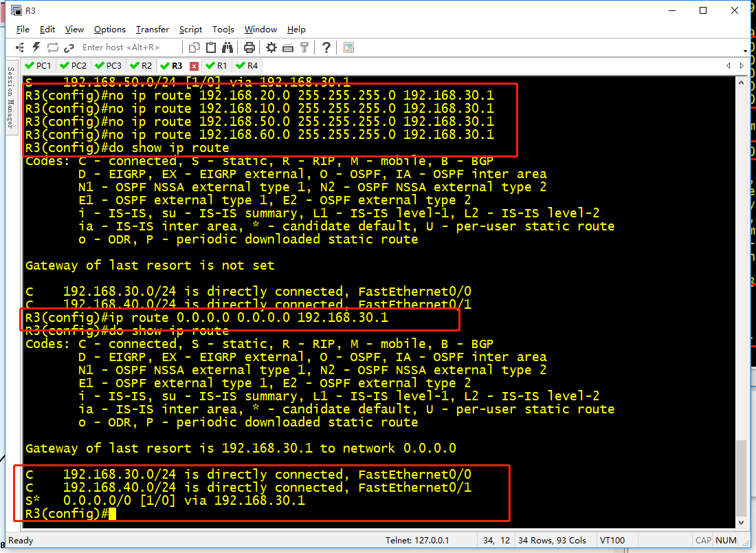Click 'Telnet: 127.0.0.1' in status bar
This screenshot has width=756, height=553.
point(417,541)
